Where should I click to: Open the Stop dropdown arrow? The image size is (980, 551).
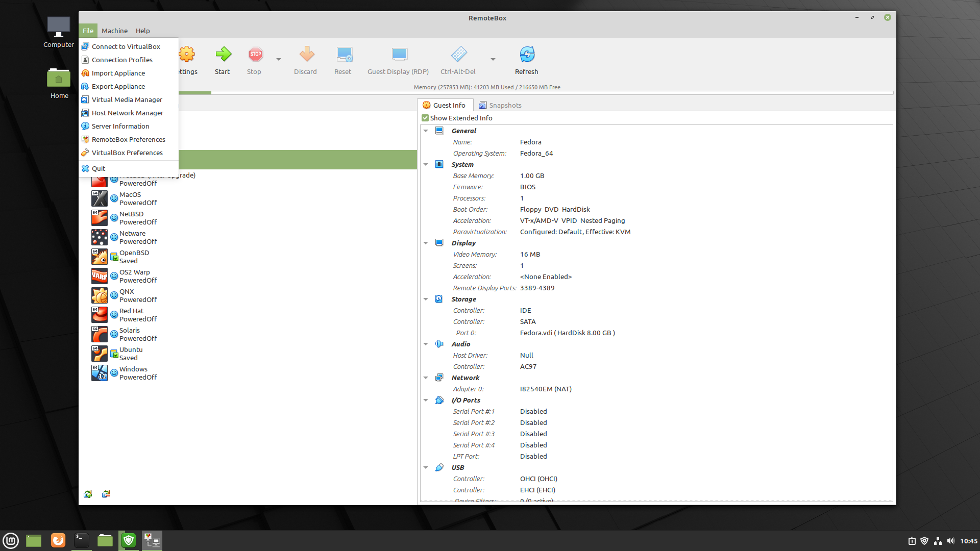(x=278, y=59)
